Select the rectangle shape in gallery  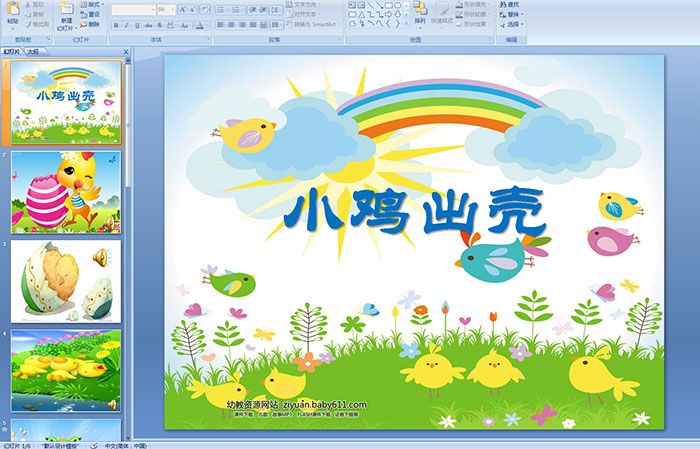point(388,5)
